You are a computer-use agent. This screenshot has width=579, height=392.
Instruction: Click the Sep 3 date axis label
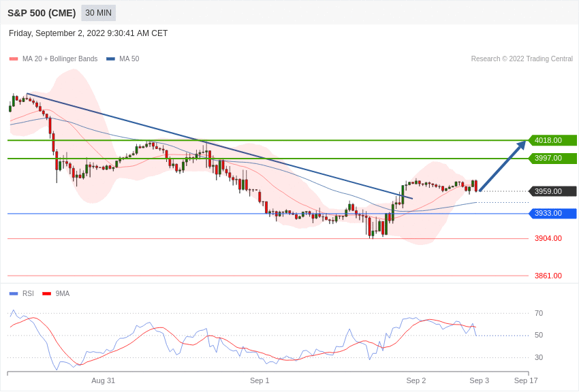coord(480,380)
